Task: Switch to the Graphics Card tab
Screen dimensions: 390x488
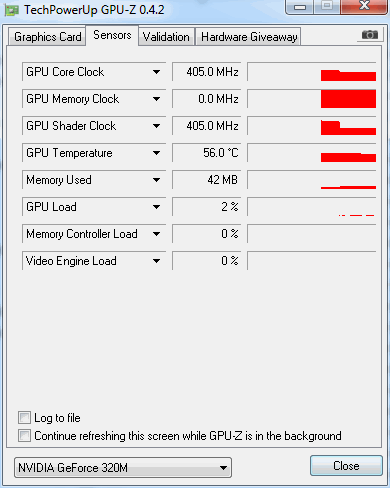Action: (47, 37)
